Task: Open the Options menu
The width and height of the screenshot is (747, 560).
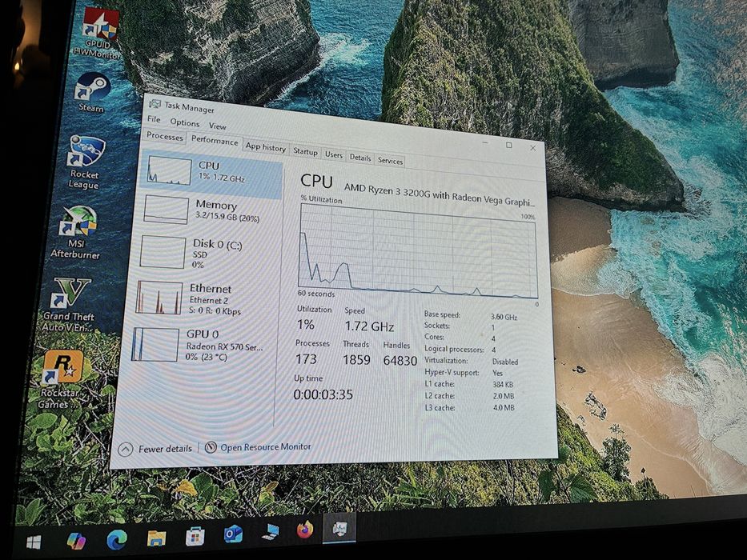Action: coord(185,123)
